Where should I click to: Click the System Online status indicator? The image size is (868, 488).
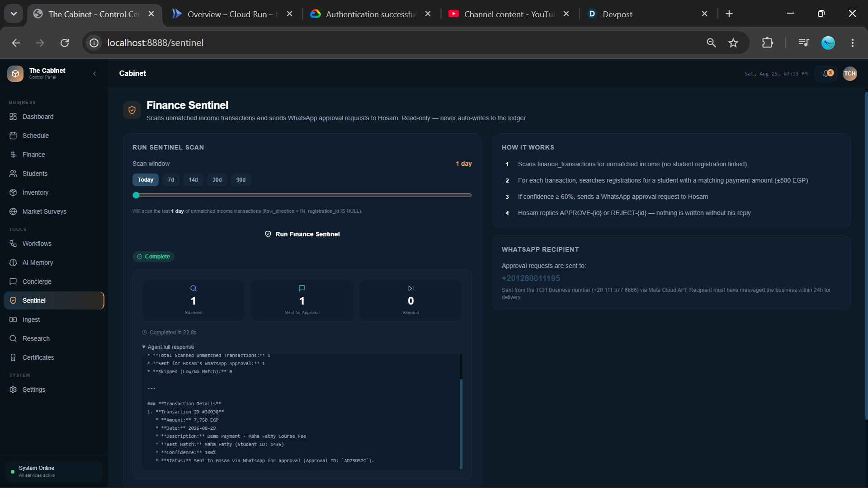pyautogui.click(x=54, y=471)
